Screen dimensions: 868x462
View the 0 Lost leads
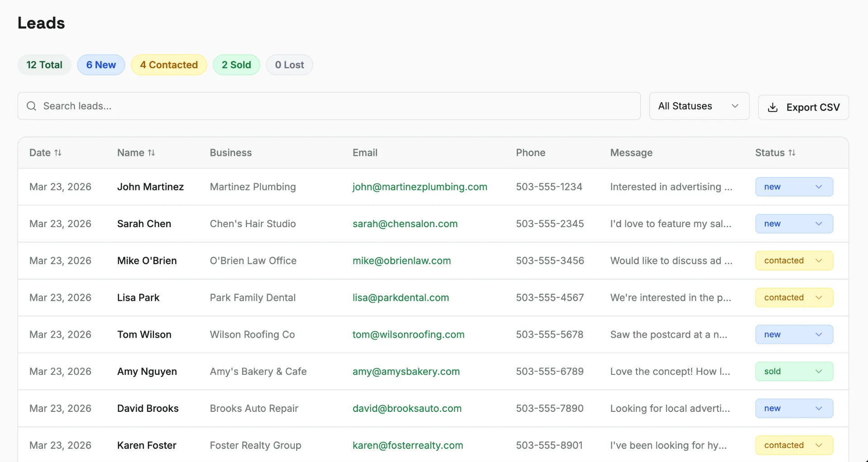point(289,65)
